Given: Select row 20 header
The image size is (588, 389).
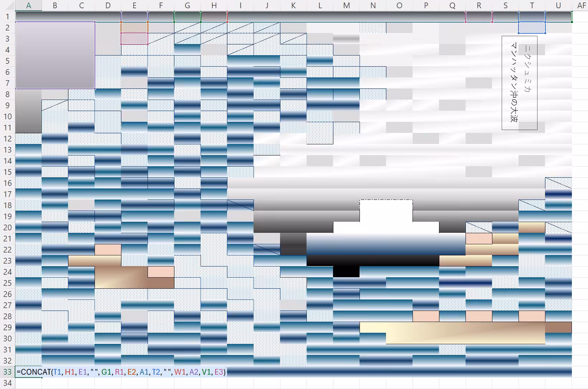Looking at the screenshot, I should (x=8, y=227).
